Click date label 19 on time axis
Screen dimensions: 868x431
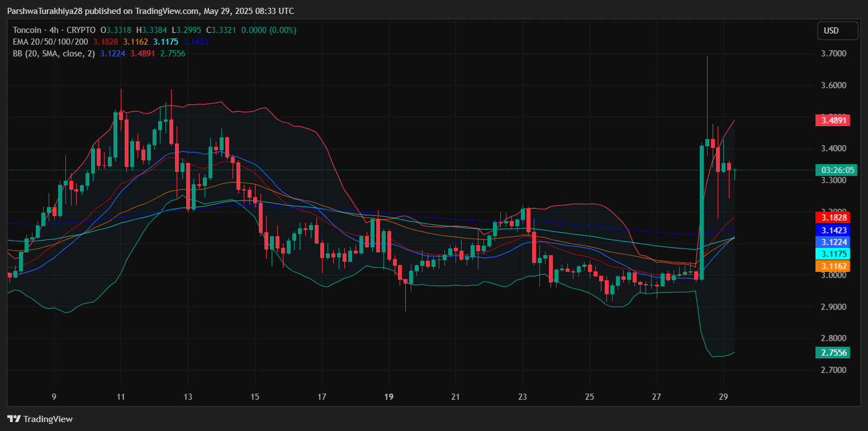[389, 398]
